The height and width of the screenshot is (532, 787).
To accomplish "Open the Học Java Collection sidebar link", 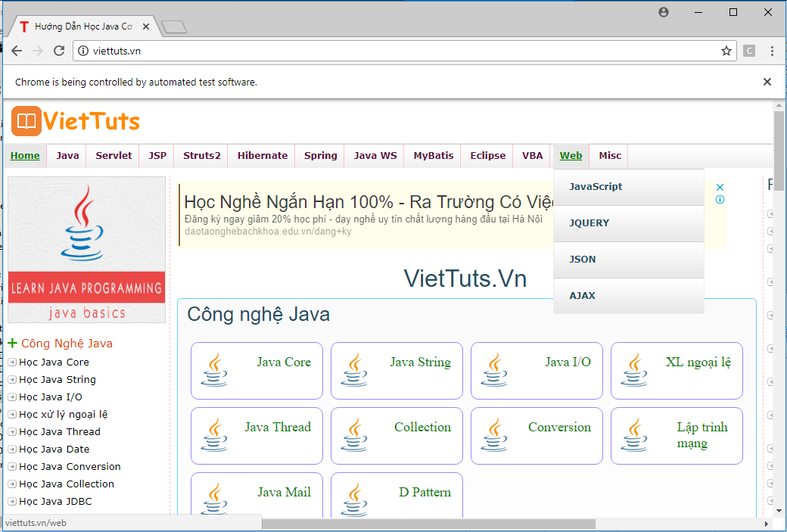I will 67,484.
